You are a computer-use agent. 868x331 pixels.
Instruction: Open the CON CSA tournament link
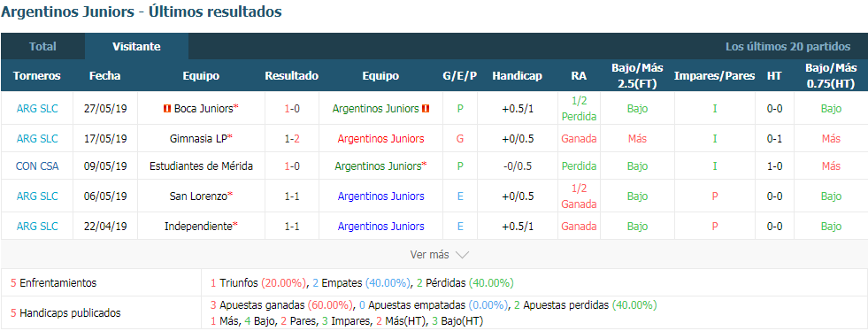(36, 166)
